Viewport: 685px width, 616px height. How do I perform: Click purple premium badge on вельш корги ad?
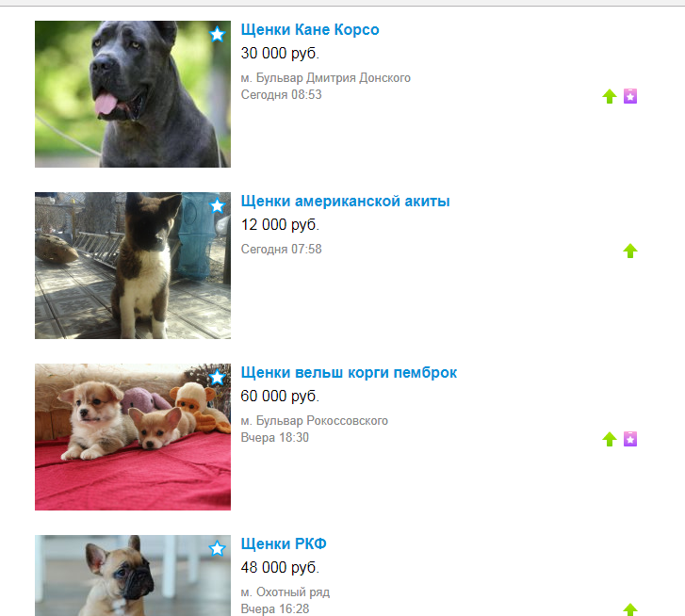coord(630,439)
